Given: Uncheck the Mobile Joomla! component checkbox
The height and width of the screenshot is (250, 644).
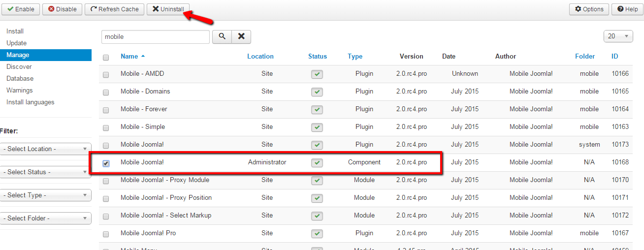Looking at the screenshot, I should click(x=106, y=163).
